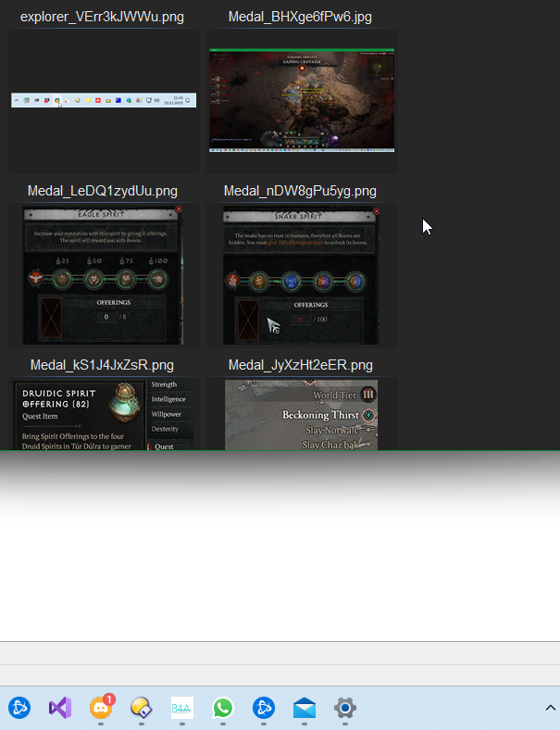Screen dimensions: 560x730
Task: Expand the system tray hidden icons chevron
Action: click(551, 708)
